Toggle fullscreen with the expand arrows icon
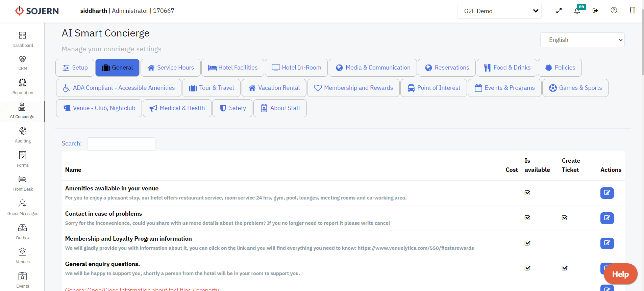The image size is (644, 291). coord(559,11)
